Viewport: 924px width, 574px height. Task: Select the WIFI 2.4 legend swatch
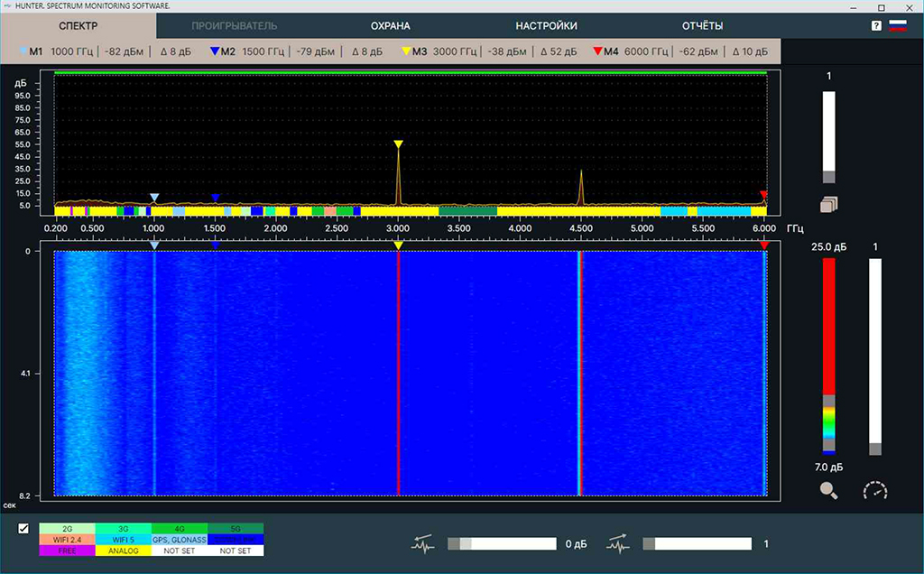click(x=67, y=540)
